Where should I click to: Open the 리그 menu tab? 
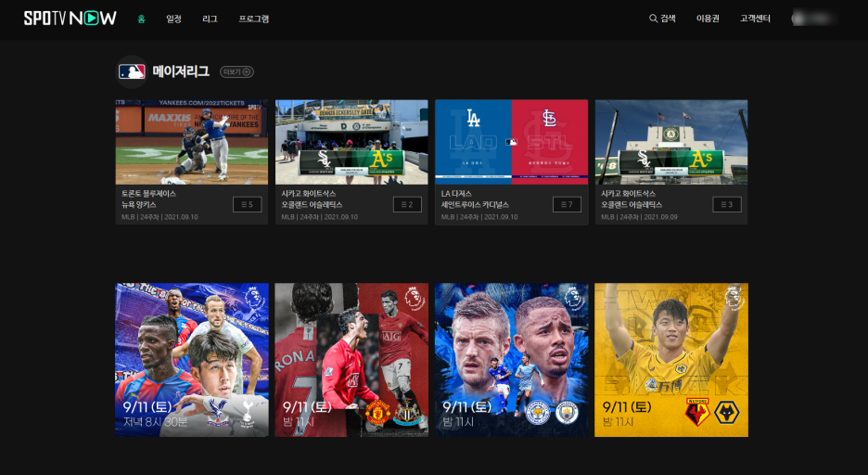[x=210, y=19]
